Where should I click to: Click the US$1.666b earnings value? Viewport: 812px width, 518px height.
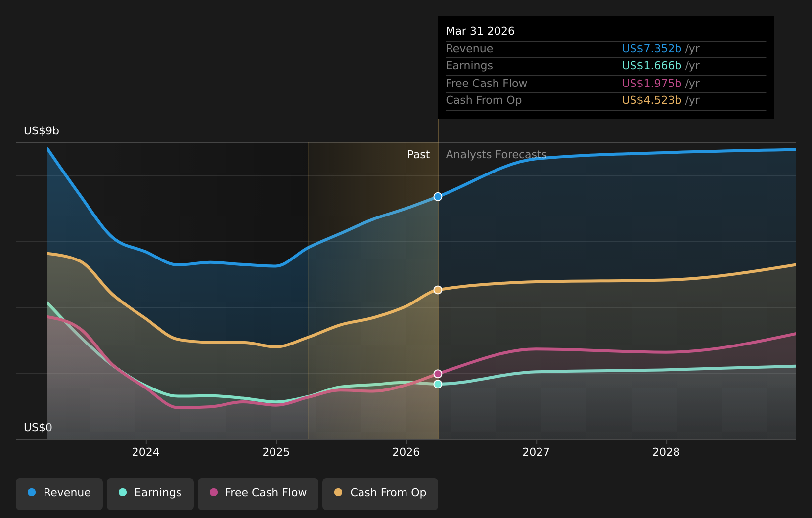pyautogui.click(x=652, y=66)
